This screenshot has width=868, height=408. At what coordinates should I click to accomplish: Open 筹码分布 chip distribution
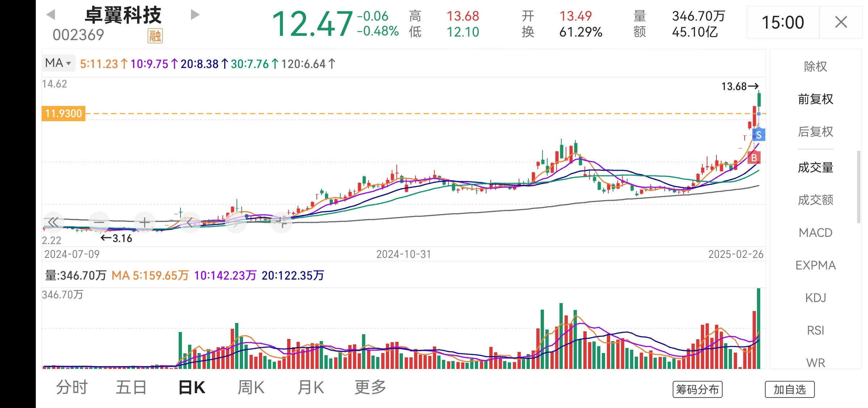pos(697,390)
